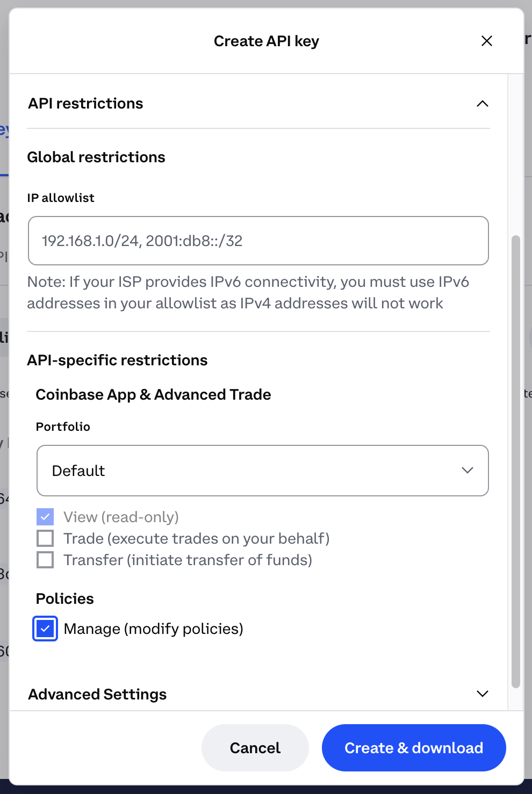
Task: Enable the Transfer permission checkbox
Action: (45, 560)
